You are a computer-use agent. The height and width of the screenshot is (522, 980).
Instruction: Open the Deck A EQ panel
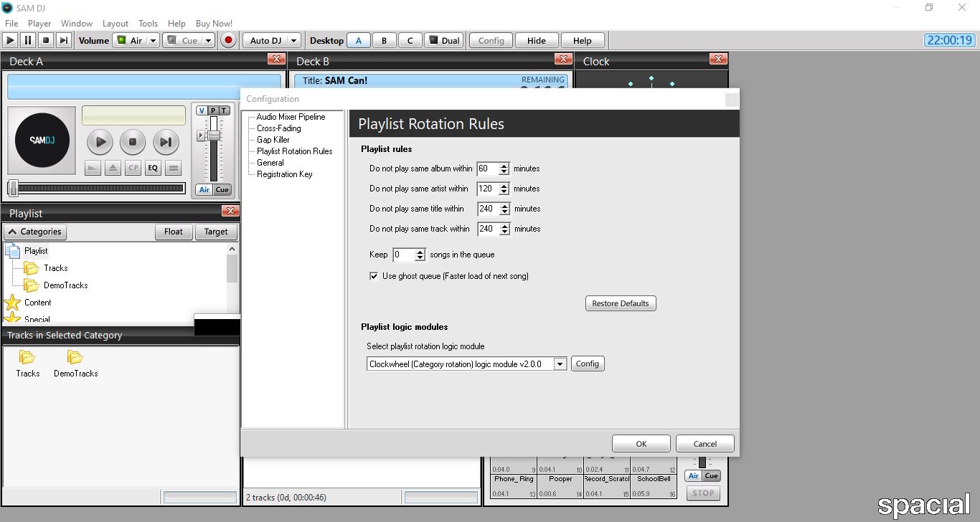pyautogui.click(x=153, y=169)
